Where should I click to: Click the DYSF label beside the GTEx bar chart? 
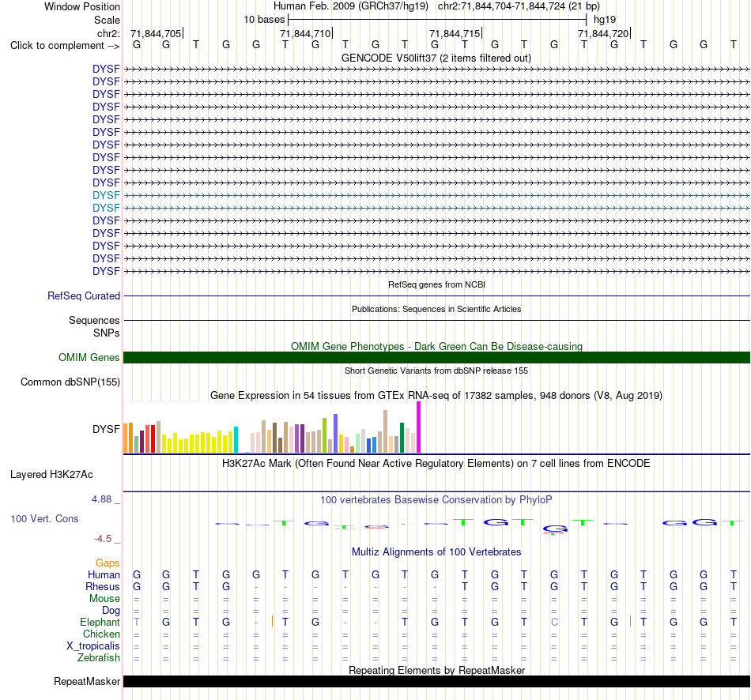coord(107,429)
